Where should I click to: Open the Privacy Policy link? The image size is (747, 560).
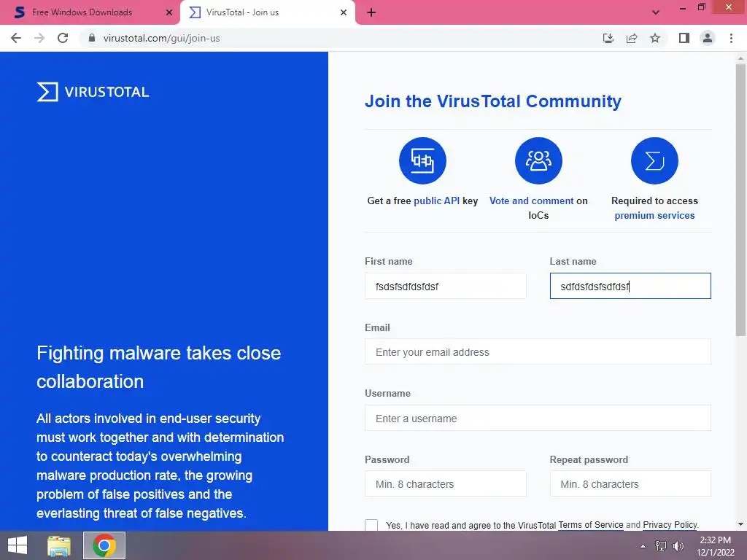coord(670,525)
